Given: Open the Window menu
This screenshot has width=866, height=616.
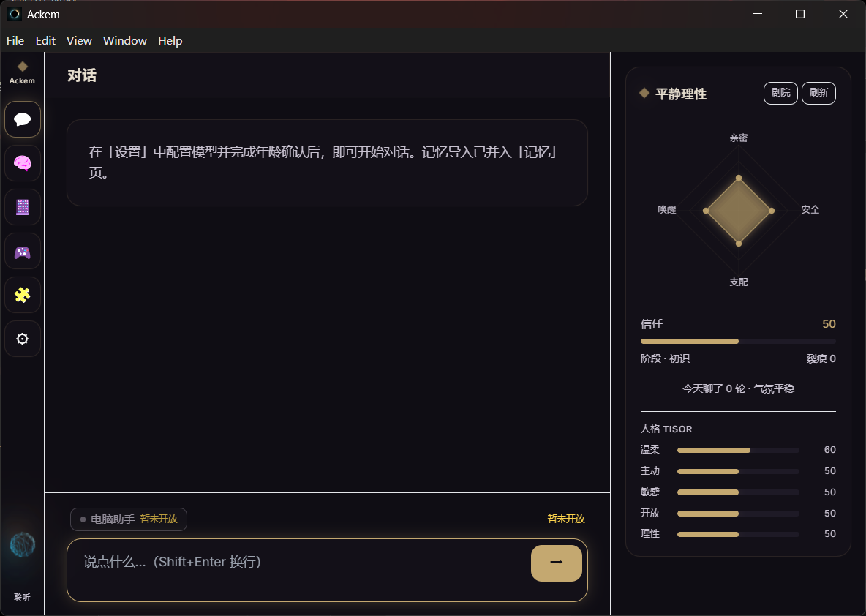Looking at the screenshot, I should (125, 40).
